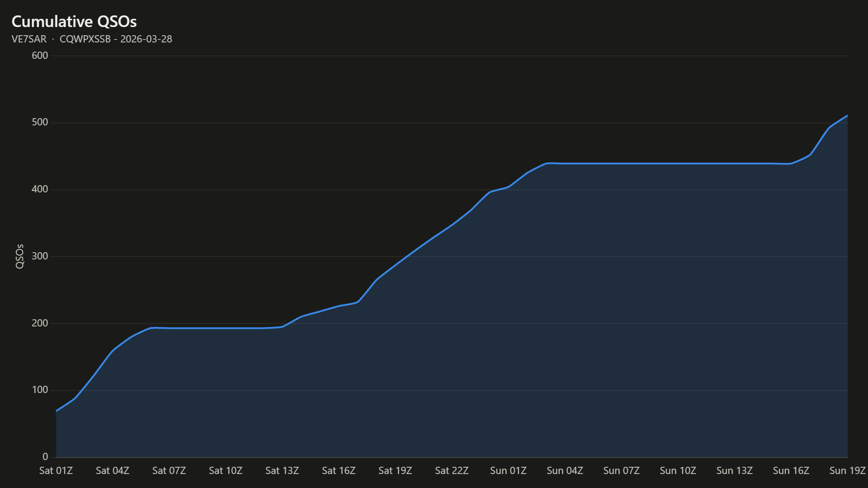Click the 'Sun 01Z' x-axis label

coord(508,471)
